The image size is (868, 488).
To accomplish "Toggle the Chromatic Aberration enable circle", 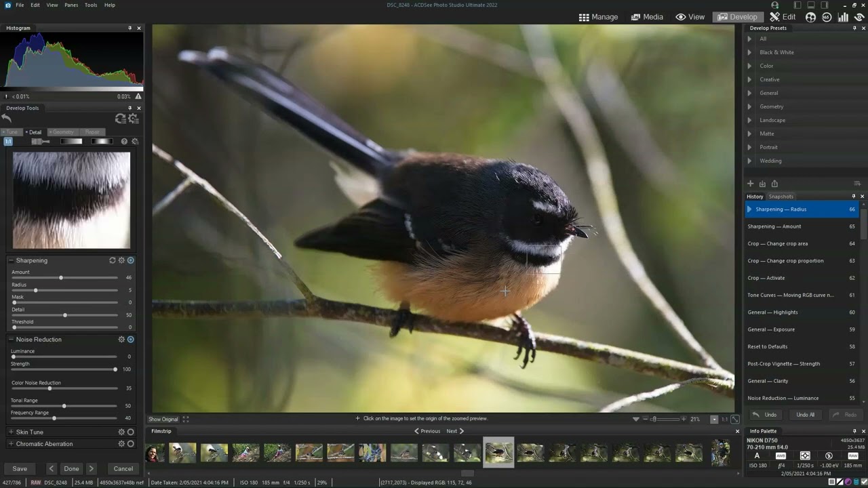I will (131, 444).
